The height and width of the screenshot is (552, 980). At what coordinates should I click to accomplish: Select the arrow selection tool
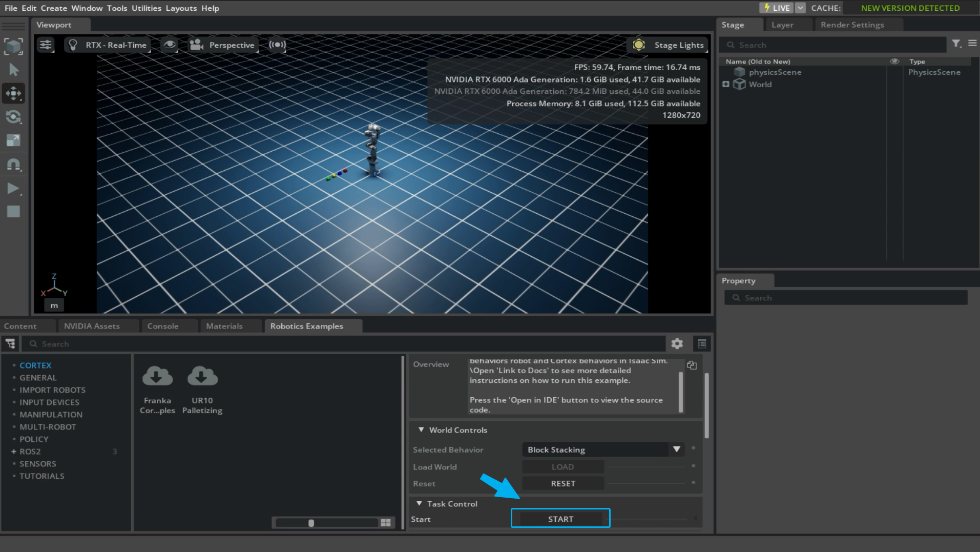(x=14, y=70)
